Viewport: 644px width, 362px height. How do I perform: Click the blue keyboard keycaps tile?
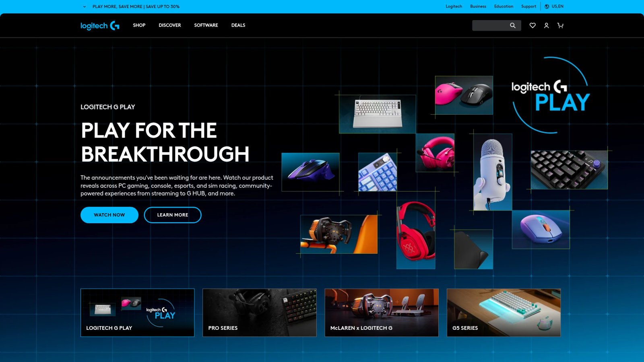point(378,172)
